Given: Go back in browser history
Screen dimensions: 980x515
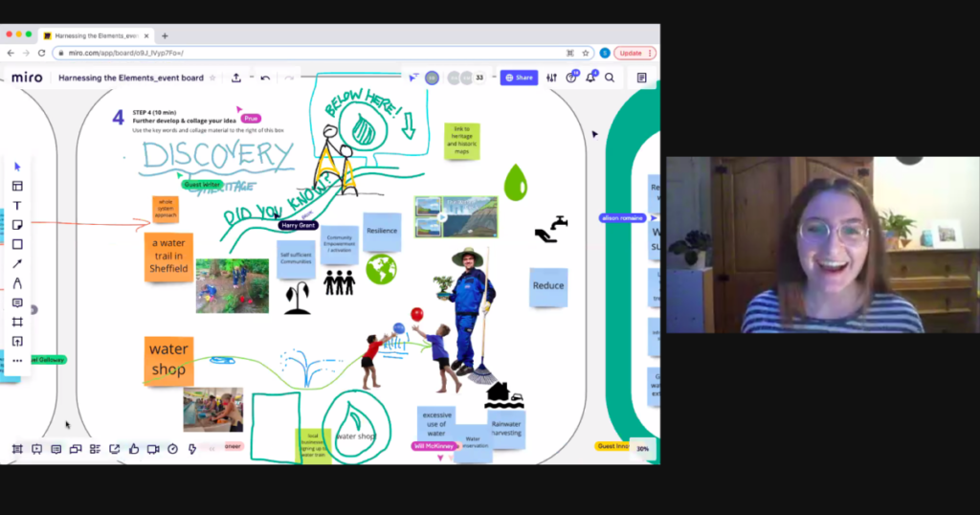Looking at the screenshot, I should 11,53.
